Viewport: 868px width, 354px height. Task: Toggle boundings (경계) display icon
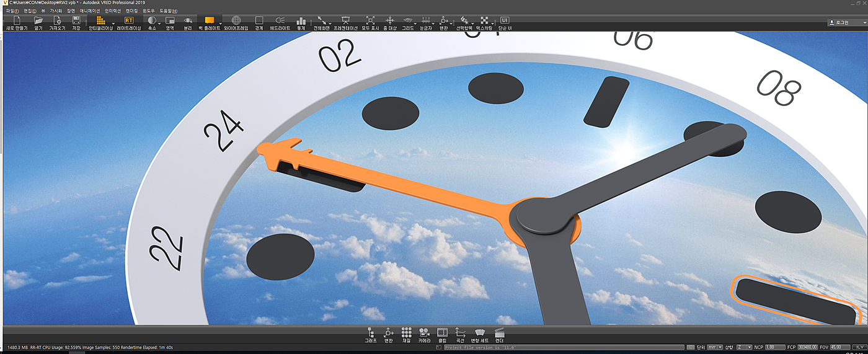pos(259,20)
